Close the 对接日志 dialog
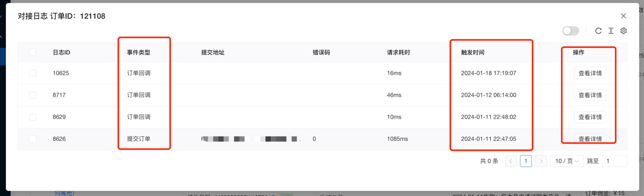Screen dimensions: 644x196 pyautogui.click(x=623, y=16)
